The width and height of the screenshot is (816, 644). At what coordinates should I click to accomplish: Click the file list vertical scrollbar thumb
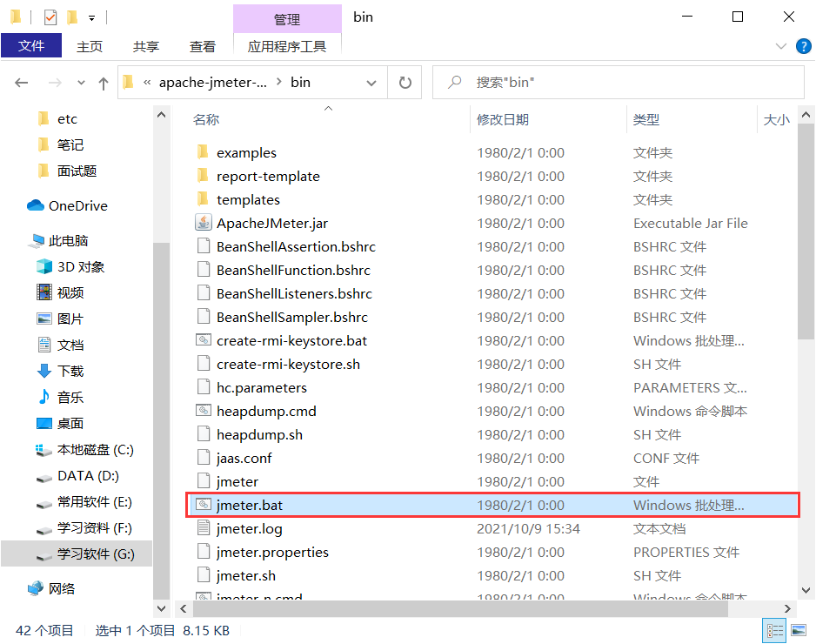[806, 232]
